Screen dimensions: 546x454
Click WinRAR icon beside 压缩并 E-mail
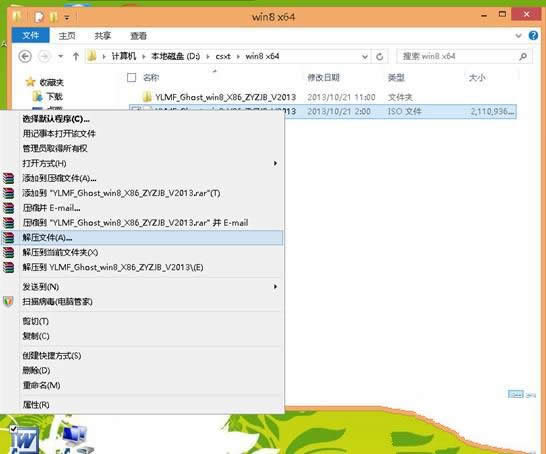coord(8,208)
